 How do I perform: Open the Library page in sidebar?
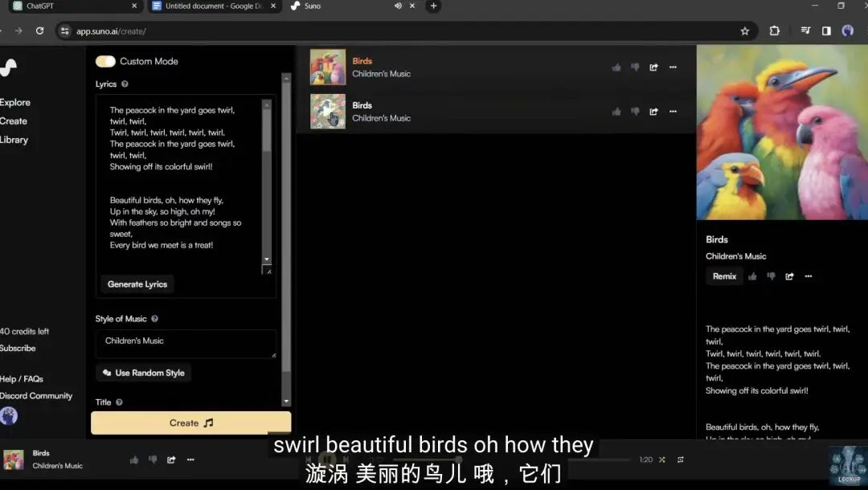coord(14,140)
